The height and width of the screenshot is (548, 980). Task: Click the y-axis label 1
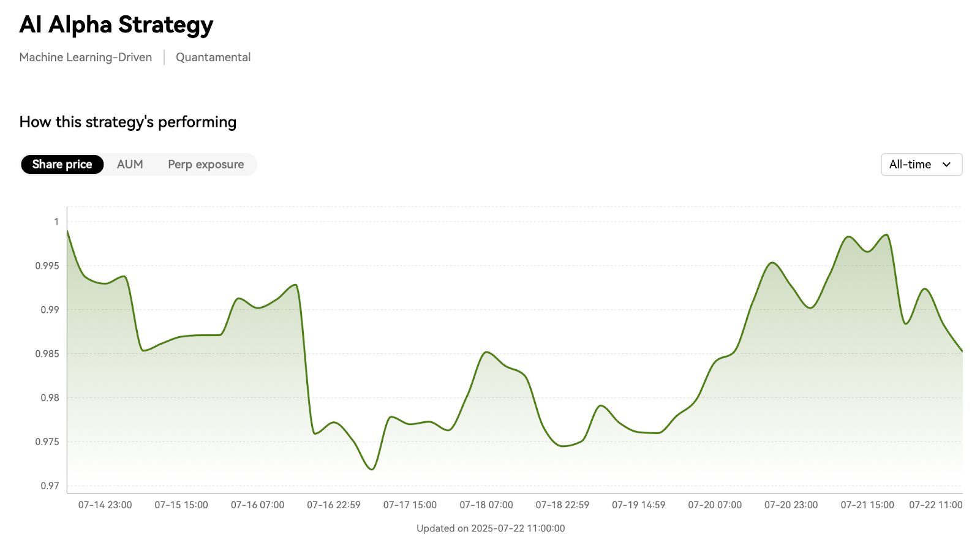[x=56, y=222]
